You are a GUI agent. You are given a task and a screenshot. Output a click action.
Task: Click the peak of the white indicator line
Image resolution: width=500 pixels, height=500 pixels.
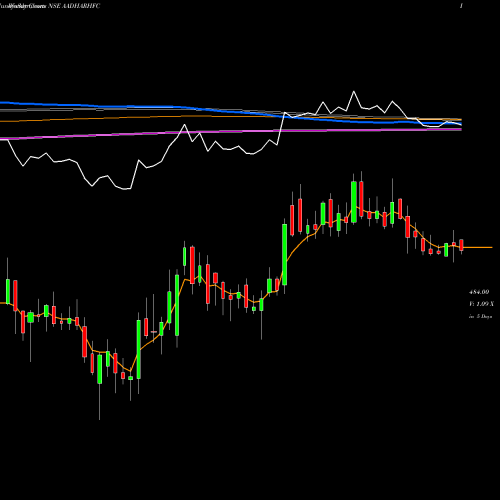[354, 91]
